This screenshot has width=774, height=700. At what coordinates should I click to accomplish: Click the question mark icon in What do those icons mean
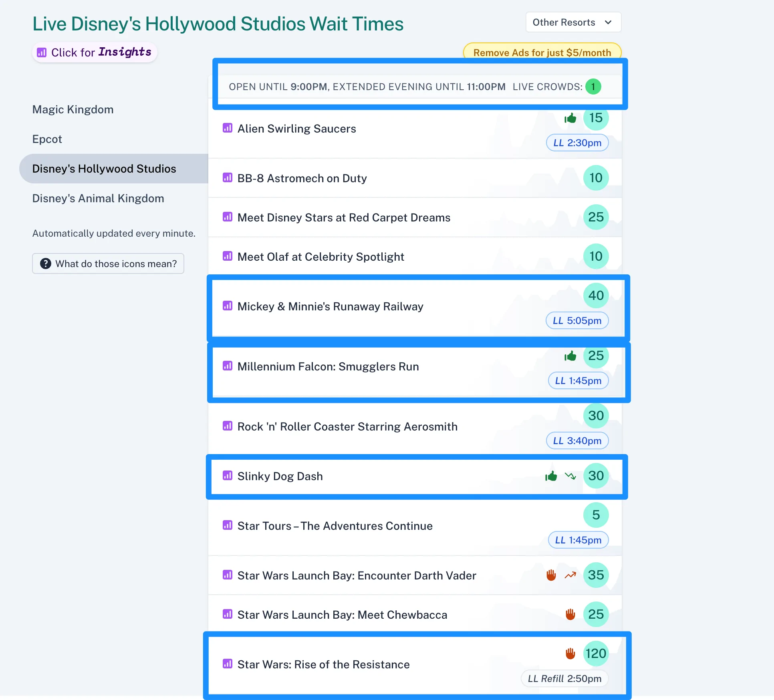coord(46,264)
